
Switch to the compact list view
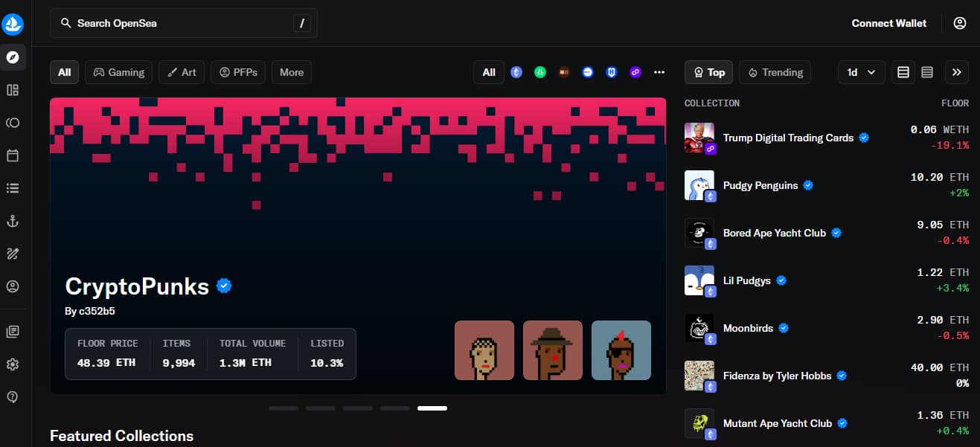pyautogui.click(x=927, y=72)
